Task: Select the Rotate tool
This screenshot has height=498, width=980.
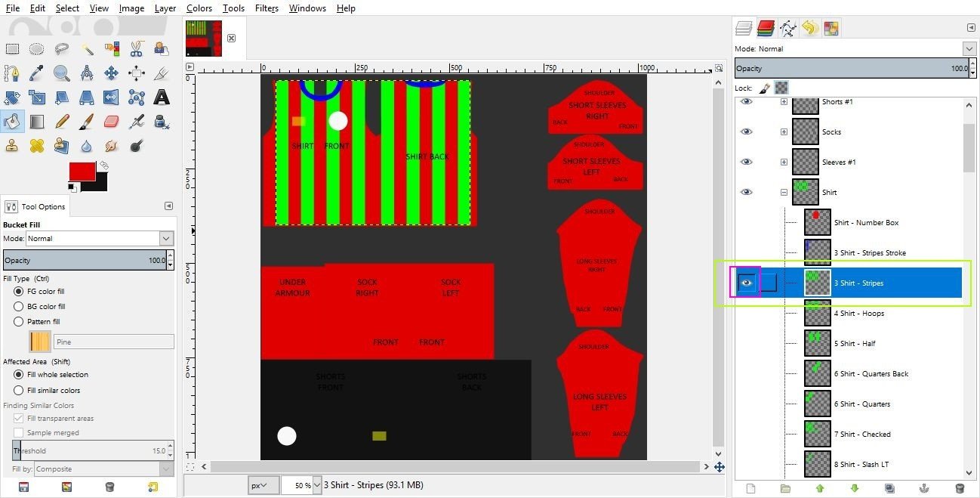Action: point(12,97)
